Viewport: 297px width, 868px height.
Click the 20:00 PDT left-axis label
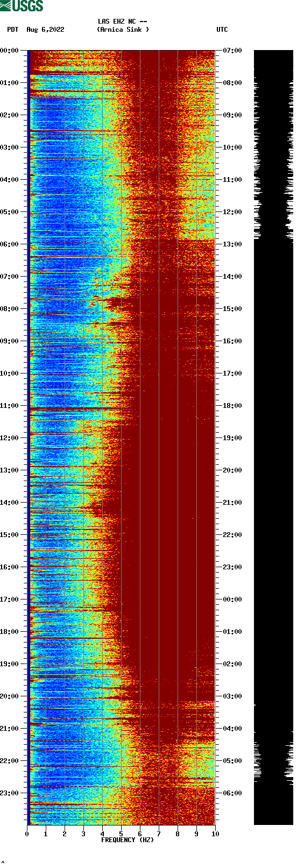pos(10,696)
